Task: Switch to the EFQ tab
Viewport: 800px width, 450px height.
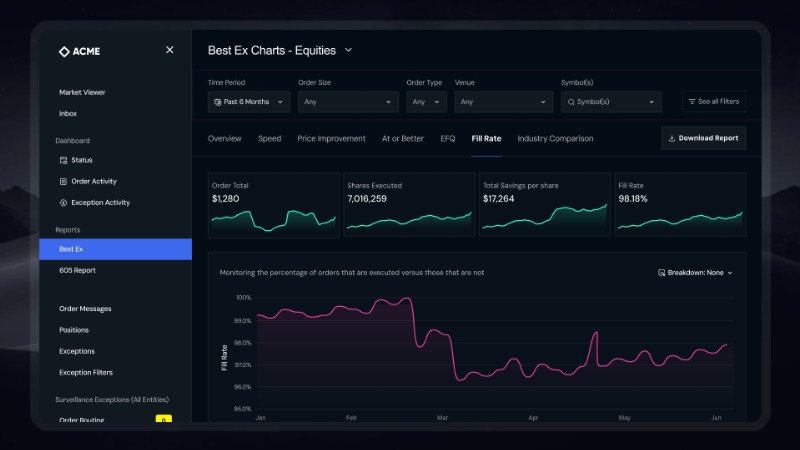Action: coord(448,139)
